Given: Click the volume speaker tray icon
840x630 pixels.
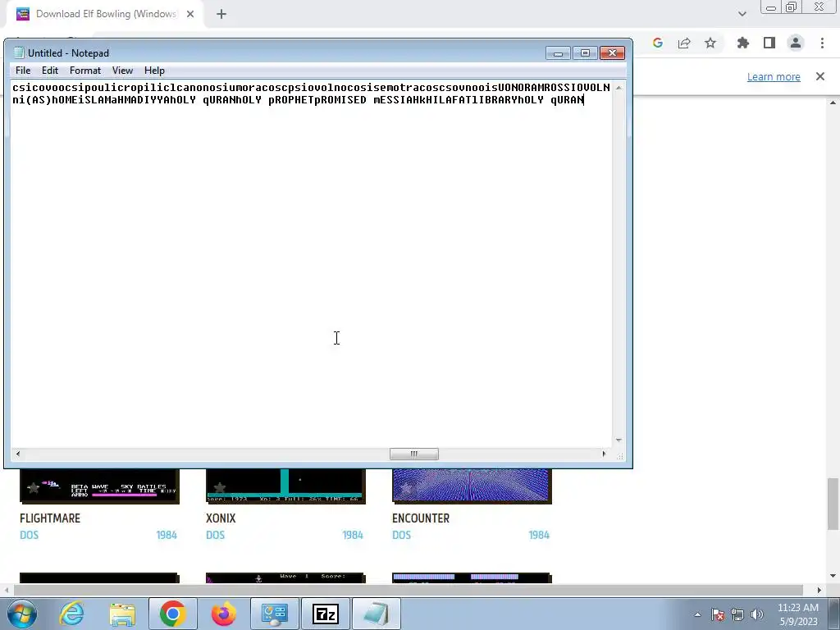Looking at the screenshot, I should pos(757,614).
